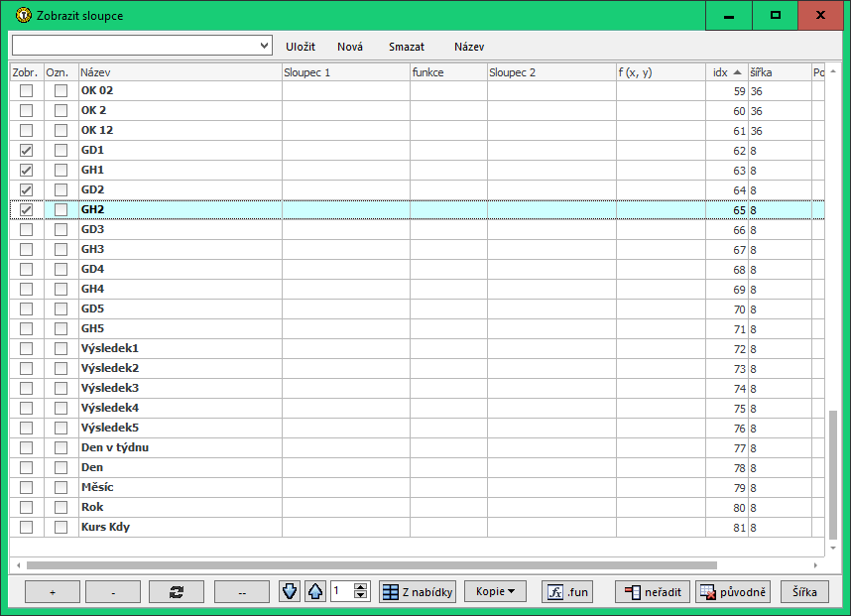851x616 pixels.
Task: Click the move down arrow icon
Action: [x=289, y=591]
